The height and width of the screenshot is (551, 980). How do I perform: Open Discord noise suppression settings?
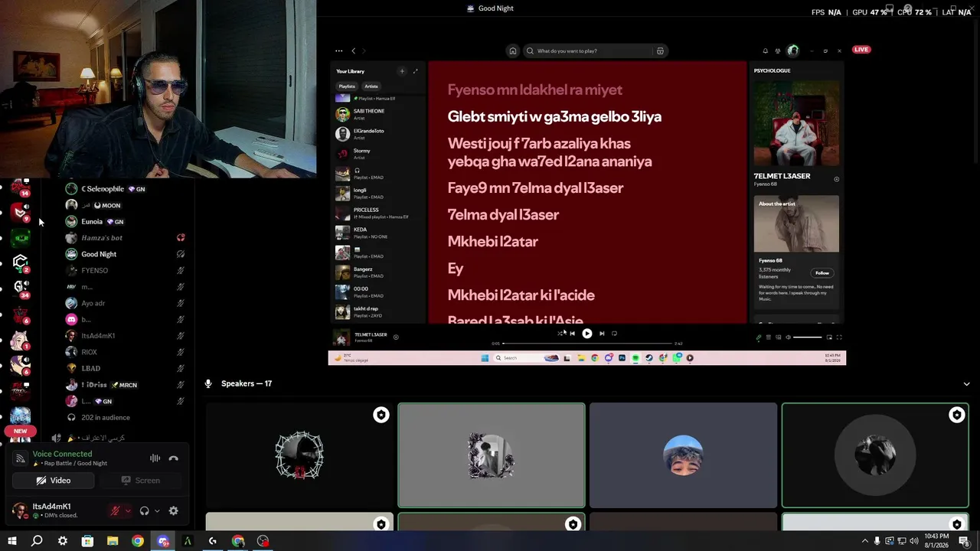click(155, 458)
